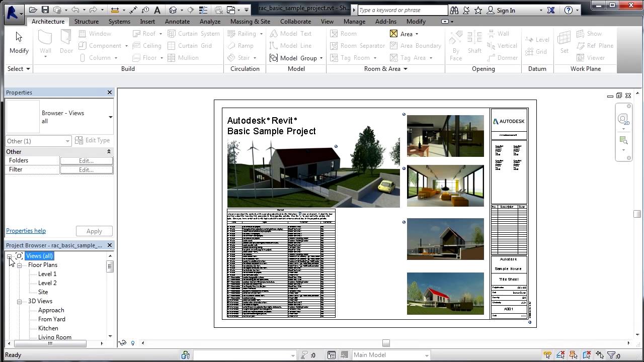This screenshot has height=362, width=644.
Task: Switch to the Structure ribbon tab
Action: point(87,22)
